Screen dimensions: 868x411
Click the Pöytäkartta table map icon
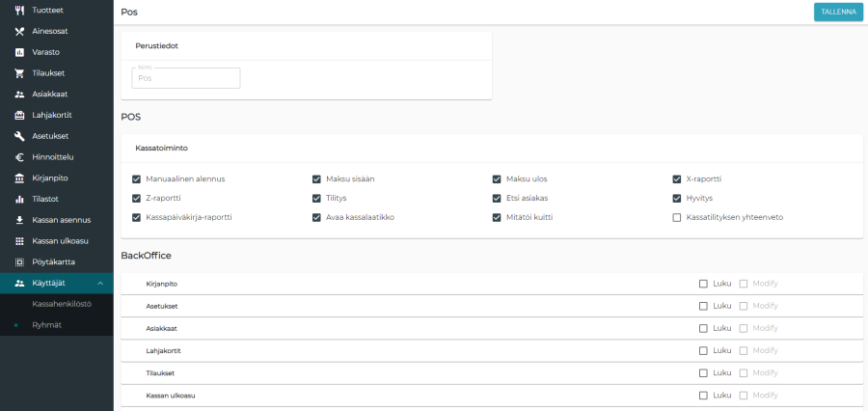pos(19,262)
